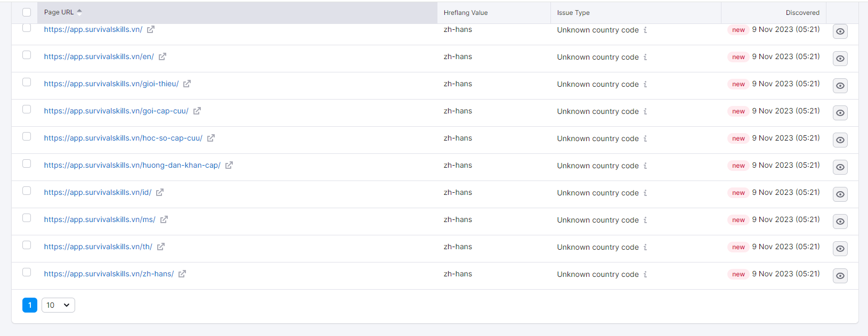The height and width of the screenshot is (336, 868).
Task: Click eye icon for the /th/ row
Action: point(840,249)
